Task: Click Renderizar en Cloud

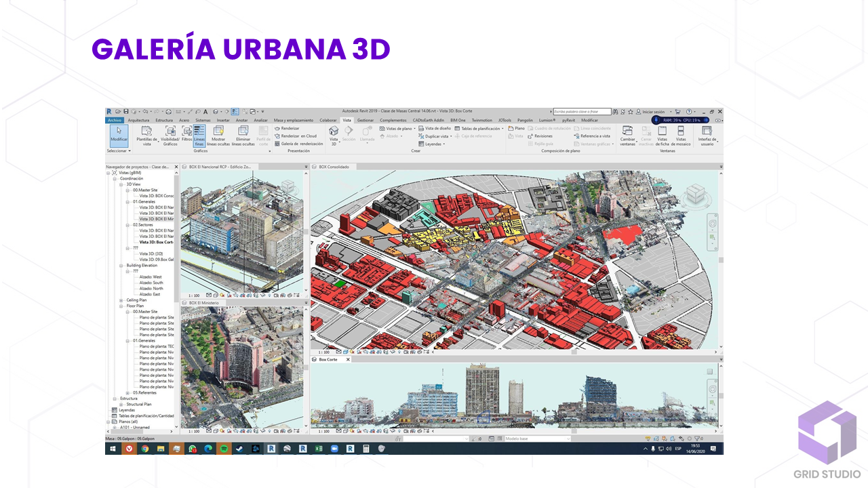Action: click(296, 136)
